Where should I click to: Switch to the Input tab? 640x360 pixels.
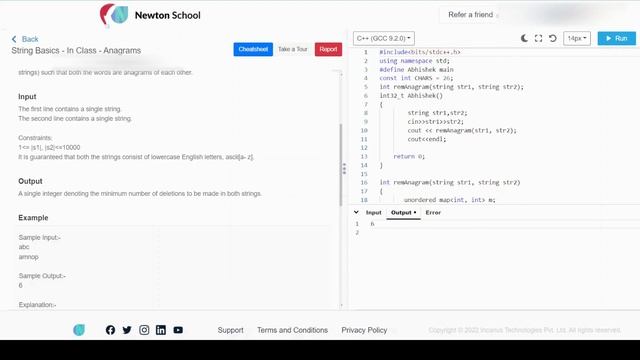373,213
